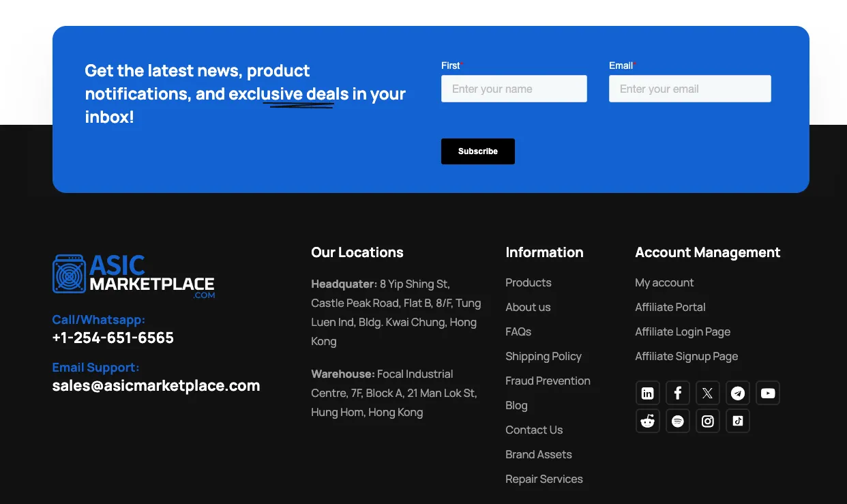Image resolution: width=847 pixels, height=504 pixels.
Task: Open the Spotify social icon
Action: [678, 421]
